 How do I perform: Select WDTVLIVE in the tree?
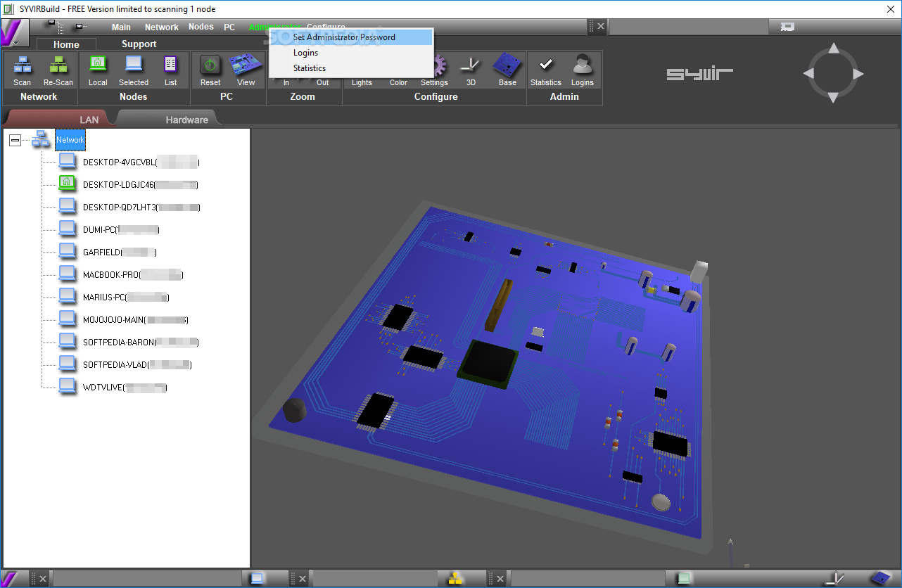coord(125,388)
